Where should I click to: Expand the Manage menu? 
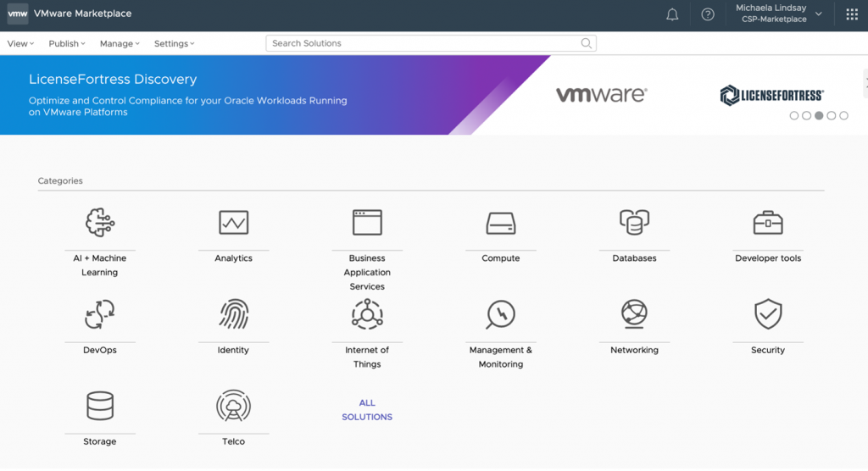point(120,44)
